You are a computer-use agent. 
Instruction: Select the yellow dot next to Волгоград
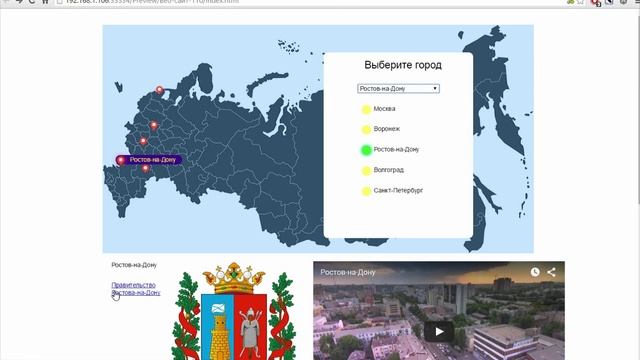tap(366, 171)
